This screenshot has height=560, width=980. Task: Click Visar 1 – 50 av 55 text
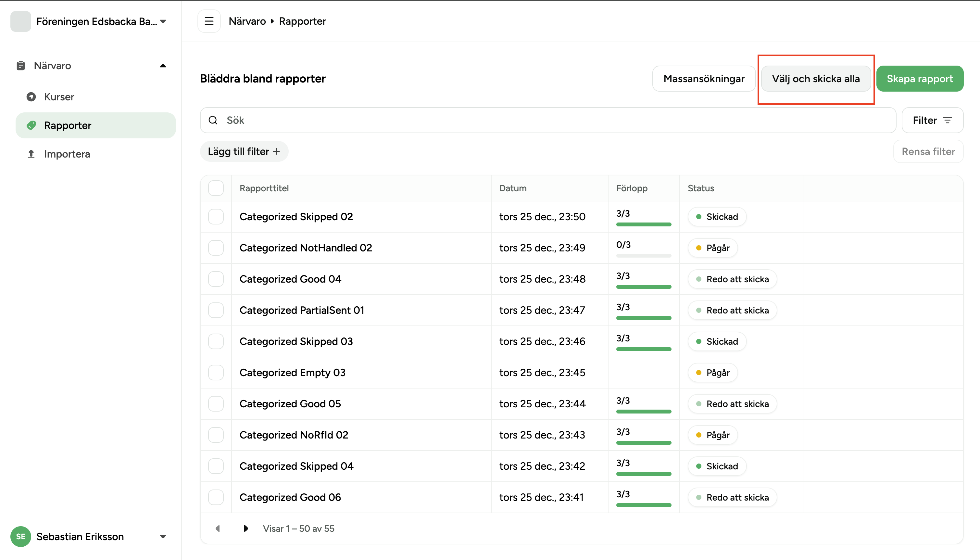(298, 528)
